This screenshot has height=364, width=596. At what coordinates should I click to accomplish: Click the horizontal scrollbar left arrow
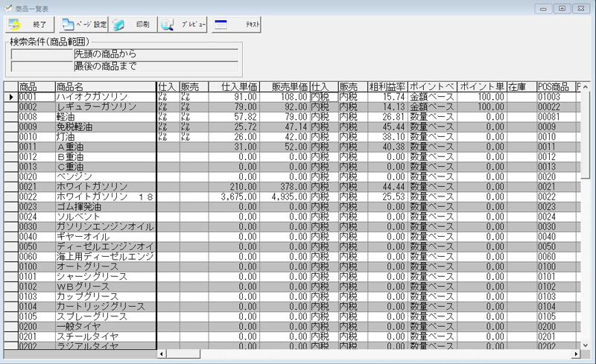162,354
